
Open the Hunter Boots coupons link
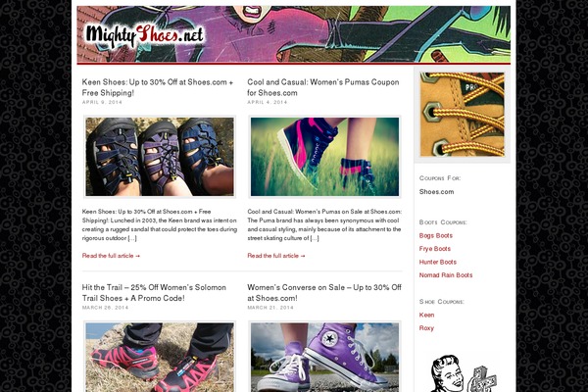(438, 262)
